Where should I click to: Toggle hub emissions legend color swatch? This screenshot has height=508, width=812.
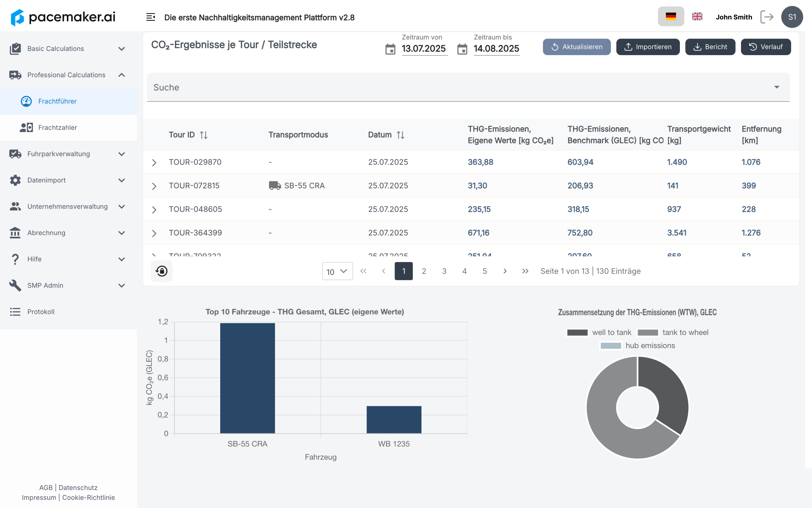point(610,345)
